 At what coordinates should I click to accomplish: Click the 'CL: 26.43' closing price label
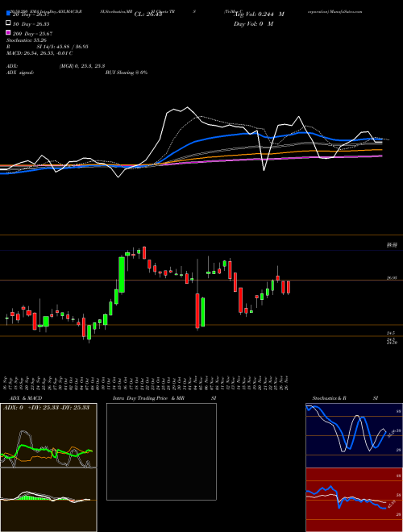pyautogui.click(x=148, y=15)
